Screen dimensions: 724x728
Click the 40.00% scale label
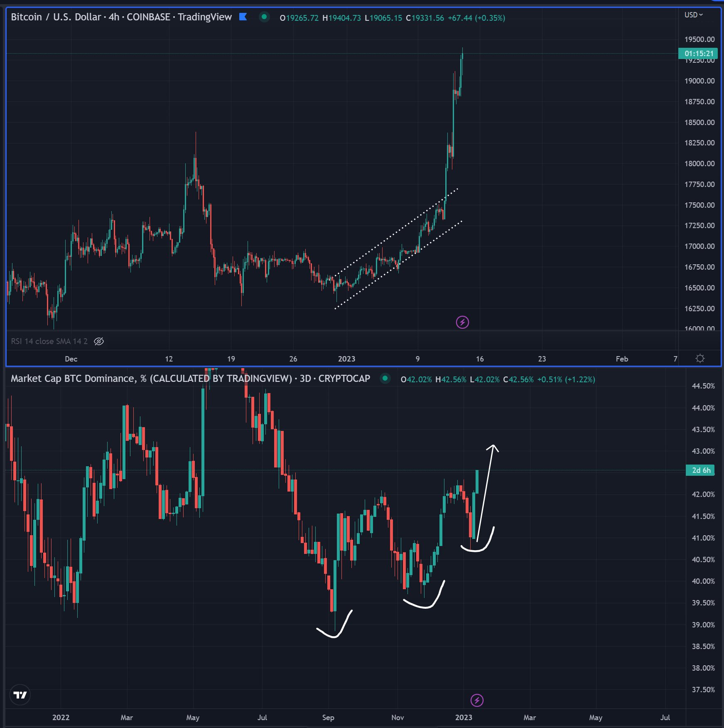tap(703, 581)
